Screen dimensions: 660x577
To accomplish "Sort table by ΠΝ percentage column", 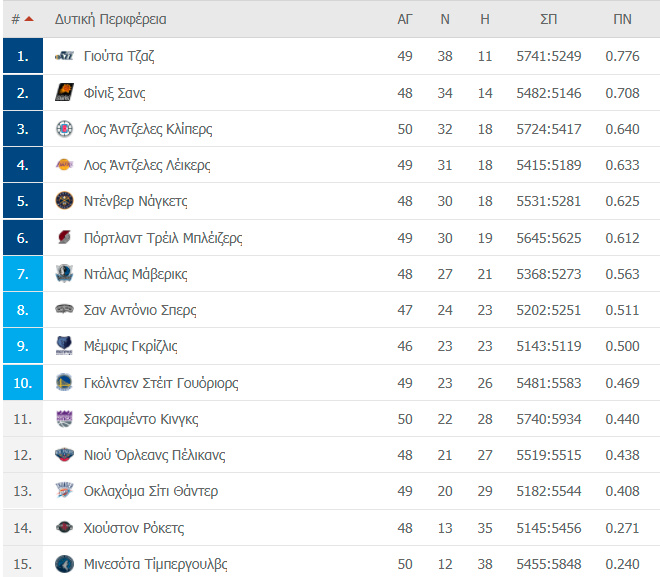I will [622, 19].
